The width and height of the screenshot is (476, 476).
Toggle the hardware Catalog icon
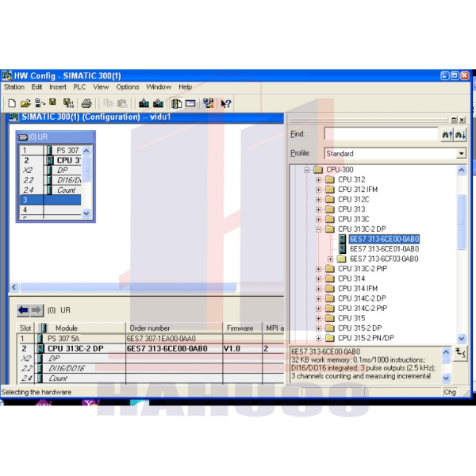[x=176, y=103]
